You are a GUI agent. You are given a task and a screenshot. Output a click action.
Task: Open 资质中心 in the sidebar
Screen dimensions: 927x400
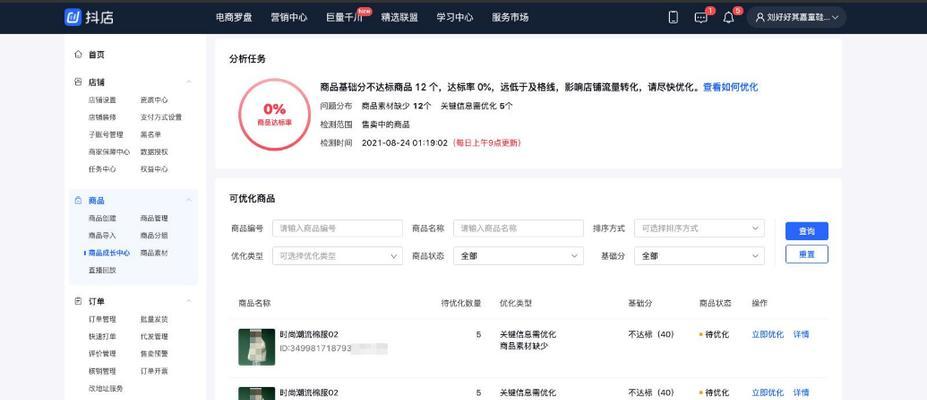pos(154,100)
